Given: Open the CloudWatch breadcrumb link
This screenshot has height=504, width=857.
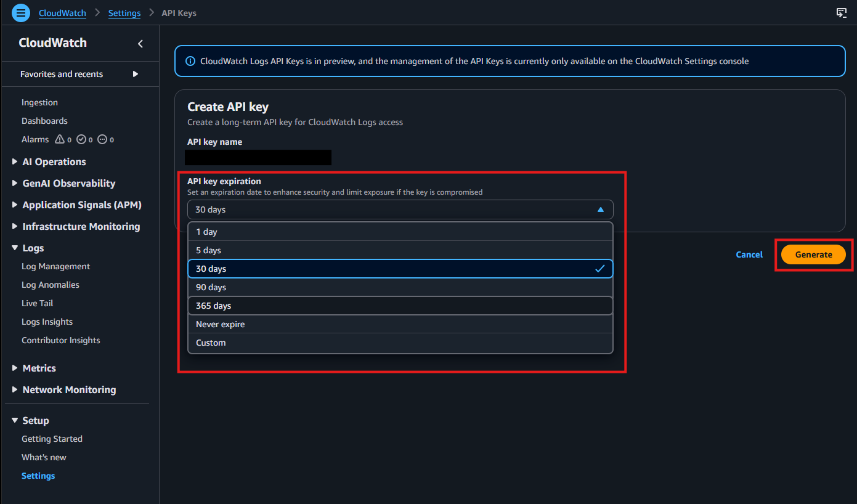Looking at the screenshot, I should [x=62, y=12].
